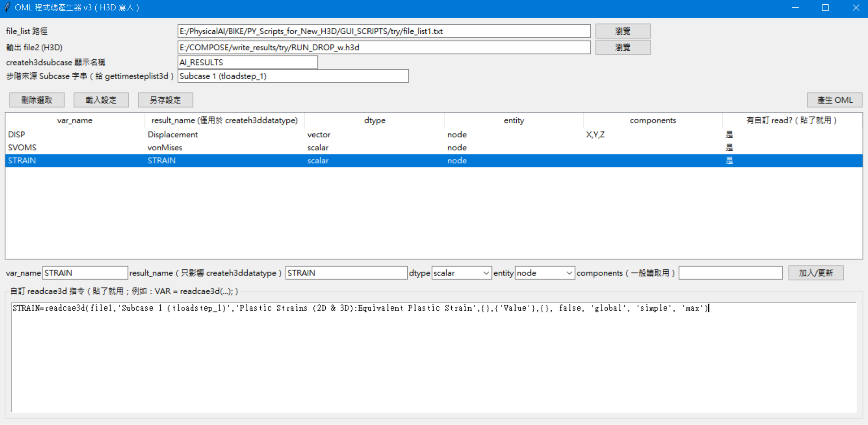Click the Subcase 1 (tloadstep_1) field
Image resolution: width=868 pixels, height=425 pixels.
coord(293,76)
